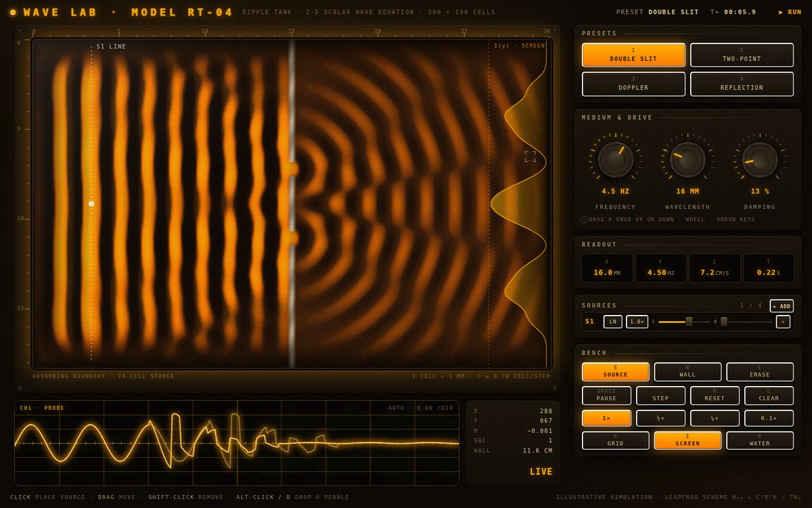Click the Frequency knob
The width and height of the screenshot is (812, 508).
point(616,159)
